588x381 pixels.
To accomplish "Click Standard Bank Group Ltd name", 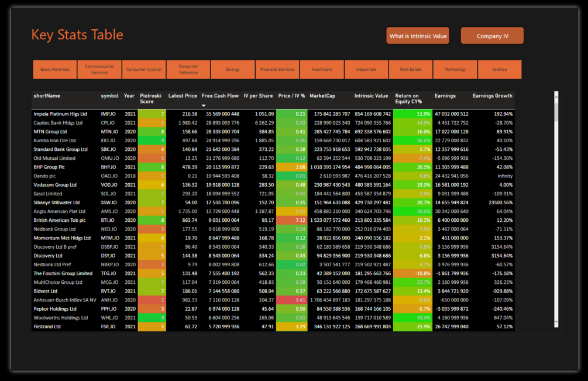I will (x=60, y=149).
